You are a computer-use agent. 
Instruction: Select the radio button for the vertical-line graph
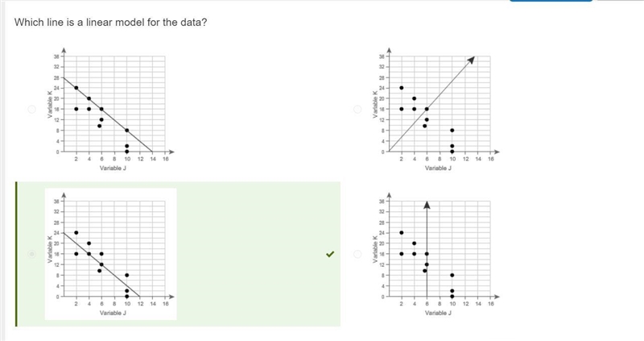[357, 254]
